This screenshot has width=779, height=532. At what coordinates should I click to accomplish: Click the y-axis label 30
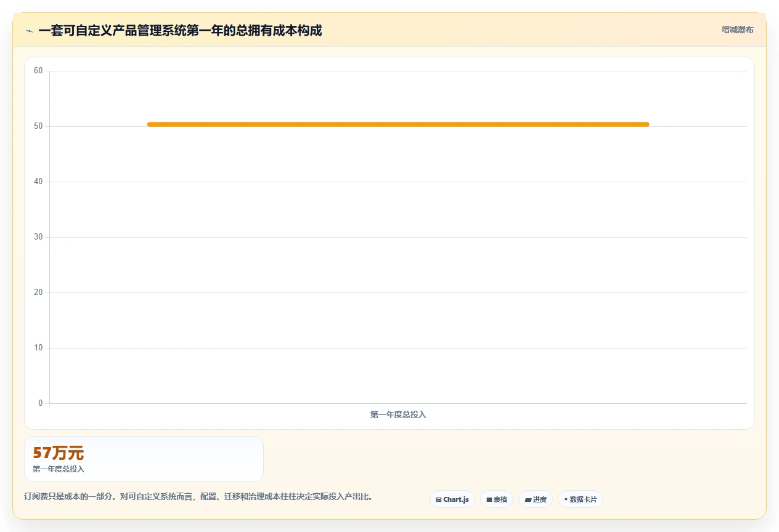[x=38, y=237]
